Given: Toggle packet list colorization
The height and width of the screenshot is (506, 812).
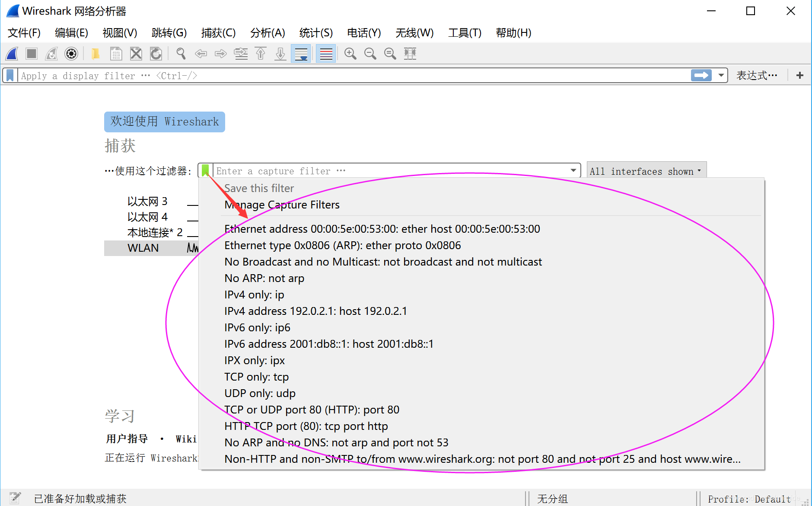Looking at the screenshot, I should pyautogui.click(x=326, y=54).
